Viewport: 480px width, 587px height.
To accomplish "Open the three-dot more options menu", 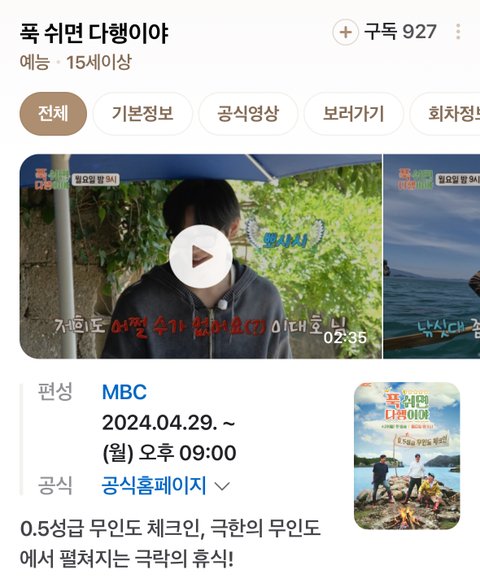I will (x=458, y=32).
